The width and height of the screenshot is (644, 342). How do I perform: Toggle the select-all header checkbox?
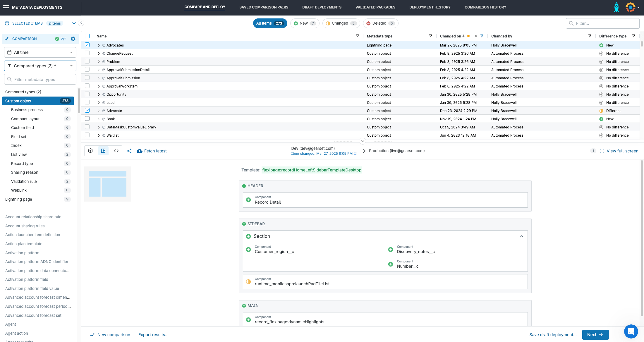coord(87,36)
